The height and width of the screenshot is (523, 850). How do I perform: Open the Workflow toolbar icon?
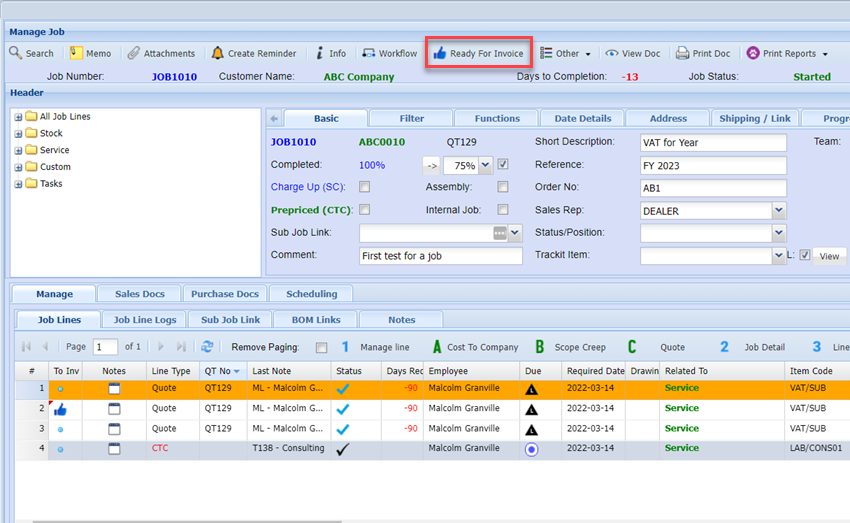pos(369,53)
